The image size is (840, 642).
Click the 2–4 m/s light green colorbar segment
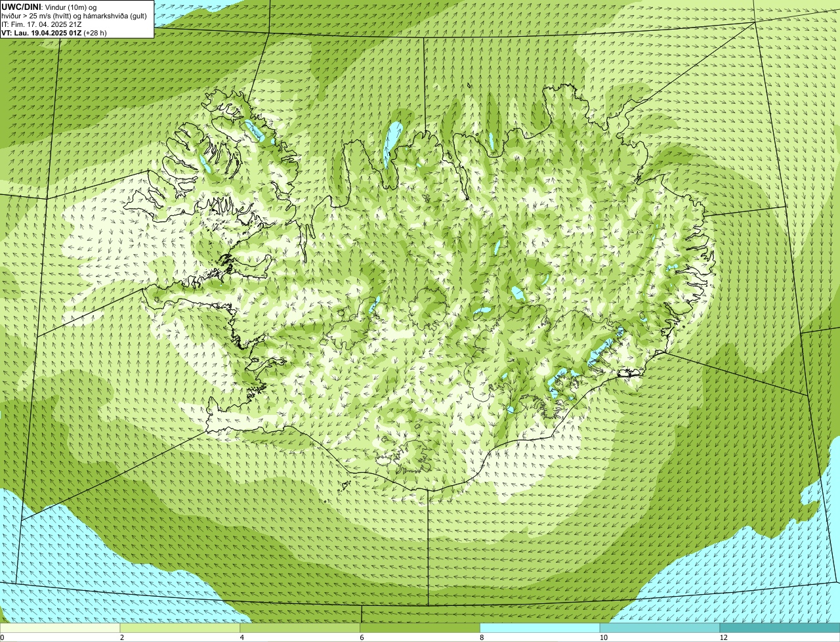[180, 628]
